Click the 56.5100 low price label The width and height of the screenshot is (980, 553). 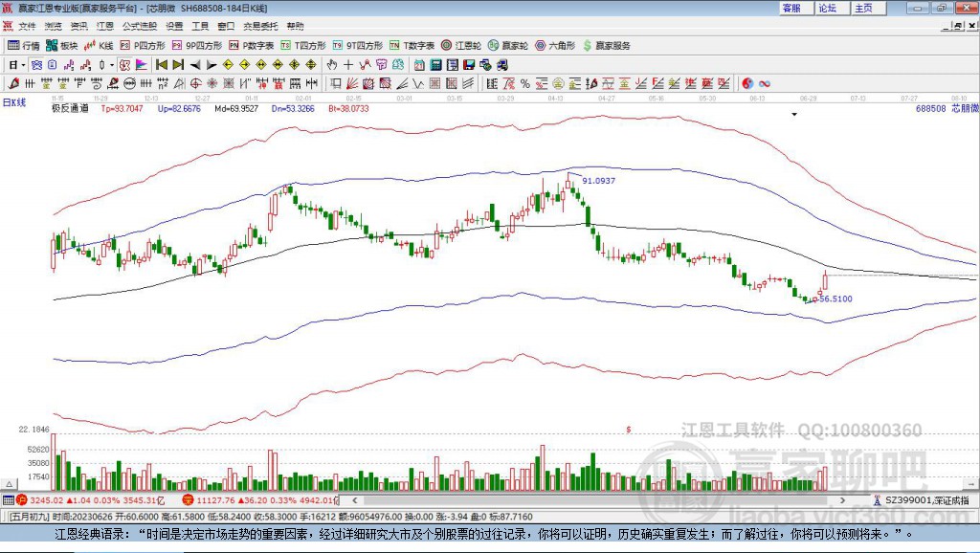click(835, 299)
